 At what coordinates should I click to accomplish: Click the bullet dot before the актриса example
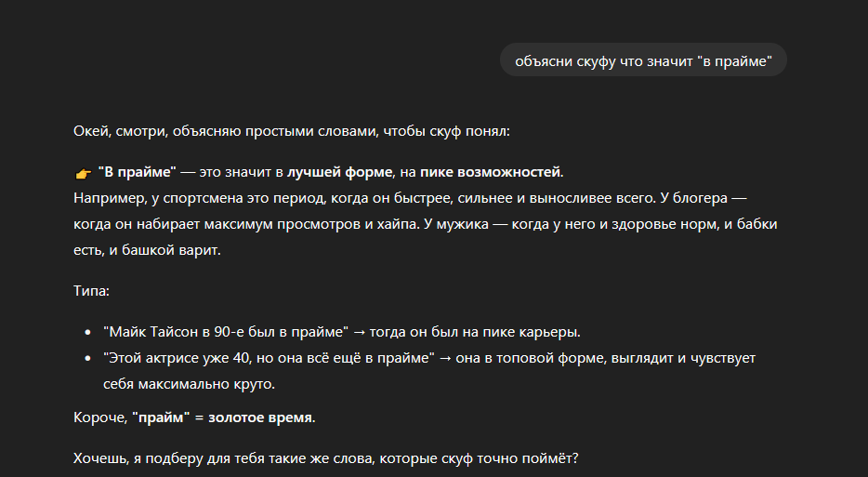(86, 358)
